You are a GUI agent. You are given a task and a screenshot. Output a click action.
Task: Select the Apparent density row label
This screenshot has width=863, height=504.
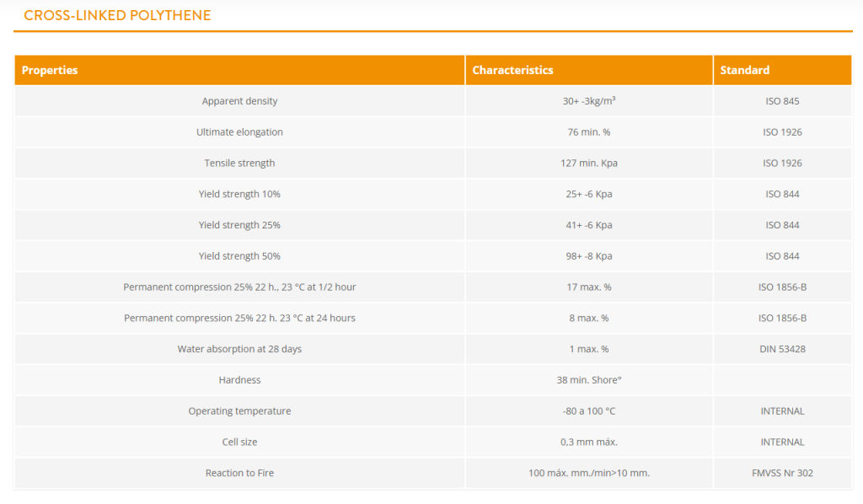[239, 101]
